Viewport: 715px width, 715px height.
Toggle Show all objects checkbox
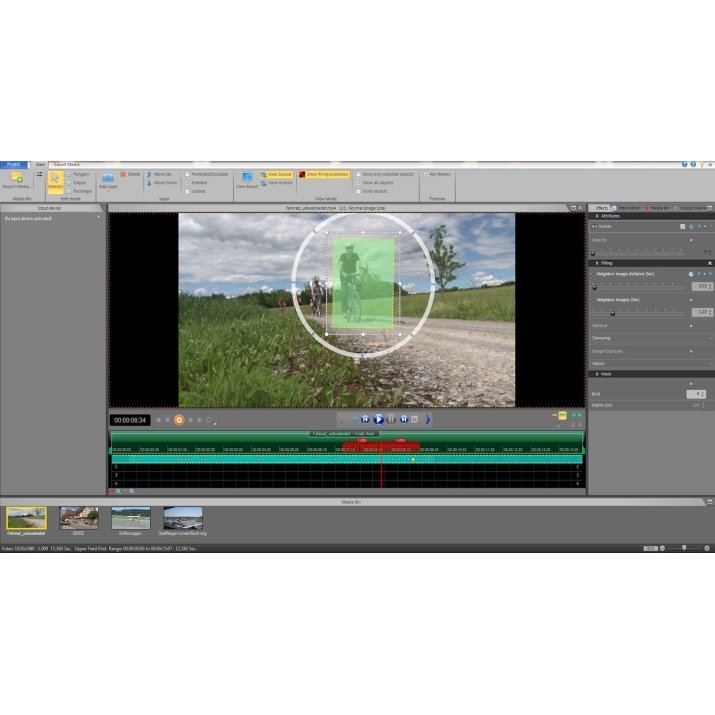coord(358,182)
